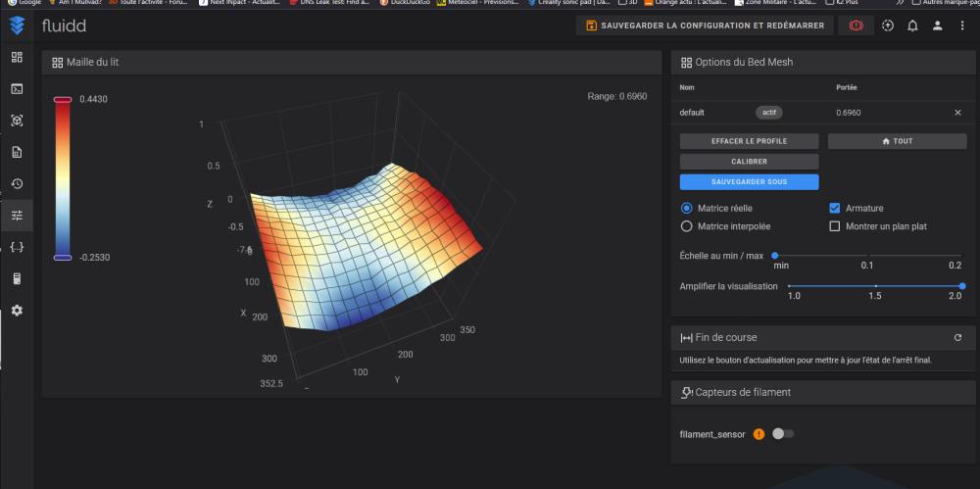Open the System page in the sidebar
The width and height of the screenshot is (980, 489).
(17, 278)
